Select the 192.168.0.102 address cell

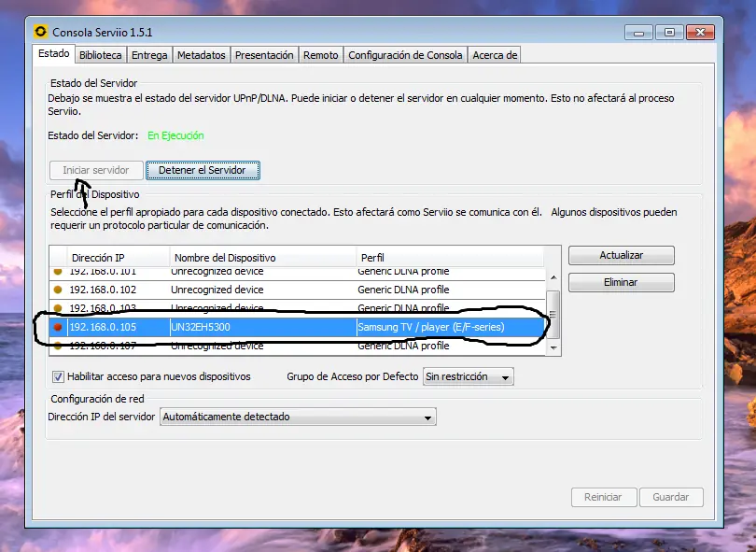(104, 290)
